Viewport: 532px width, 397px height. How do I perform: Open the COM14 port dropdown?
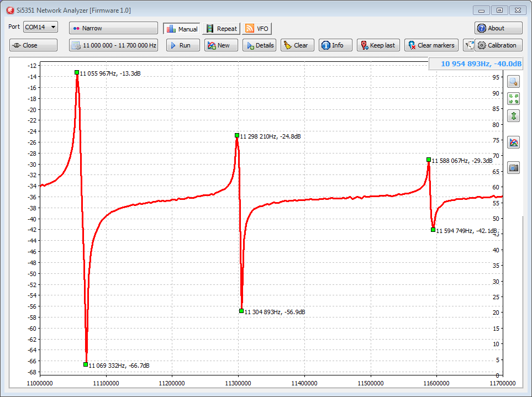tap(40, 27)
